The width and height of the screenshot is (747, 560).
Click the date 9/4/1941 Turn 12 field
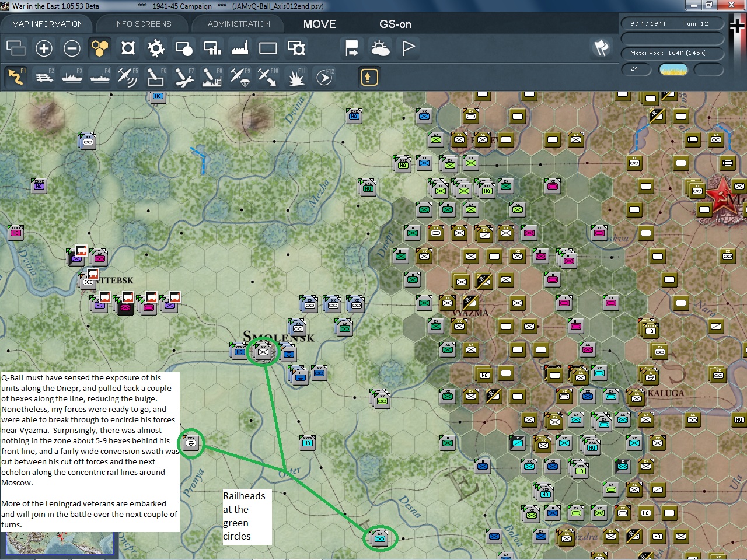click(672, 24)
